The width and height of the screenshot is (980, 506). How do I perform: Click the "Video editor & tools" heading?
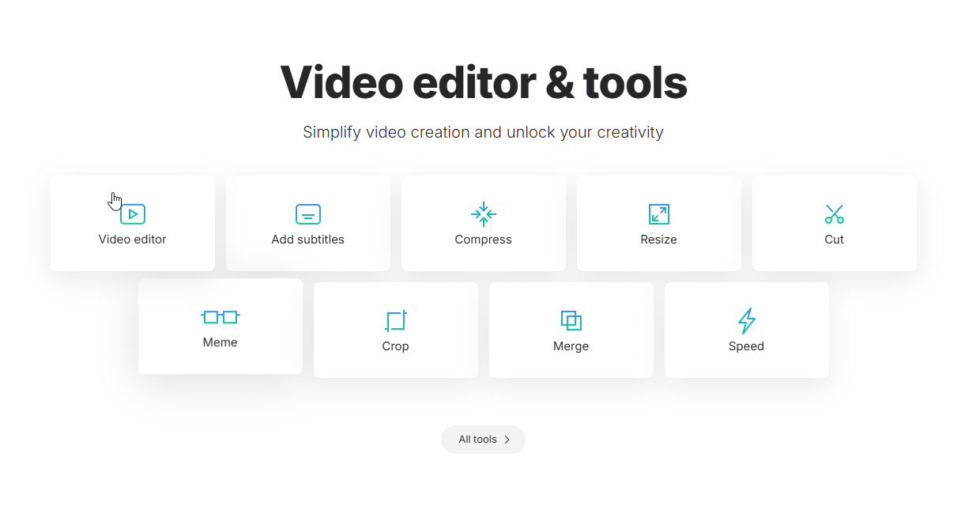(484, 82)
